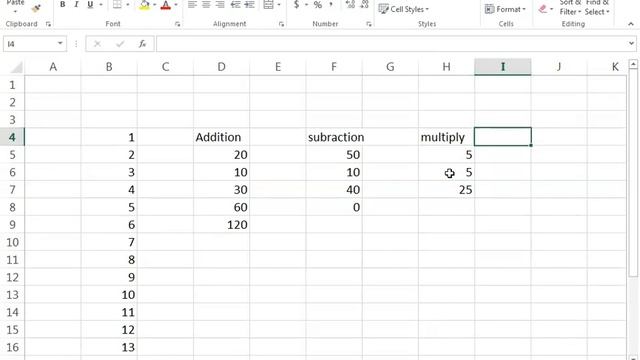The width and height of the screenshot is (640, 360).
Task: Open the Insert Function fx dialog
Action: click(x=142, y=44)
